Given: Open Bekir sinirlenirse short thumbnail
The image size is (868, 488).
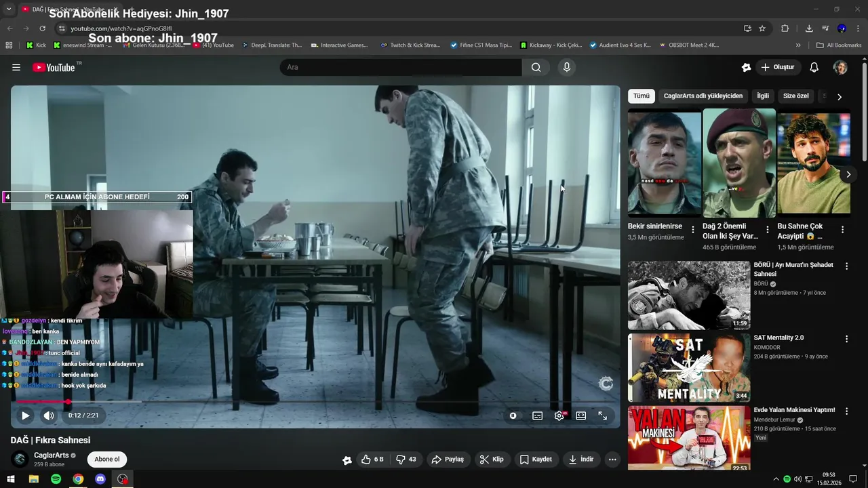Looking at the screenshot, I should [664, 162].
